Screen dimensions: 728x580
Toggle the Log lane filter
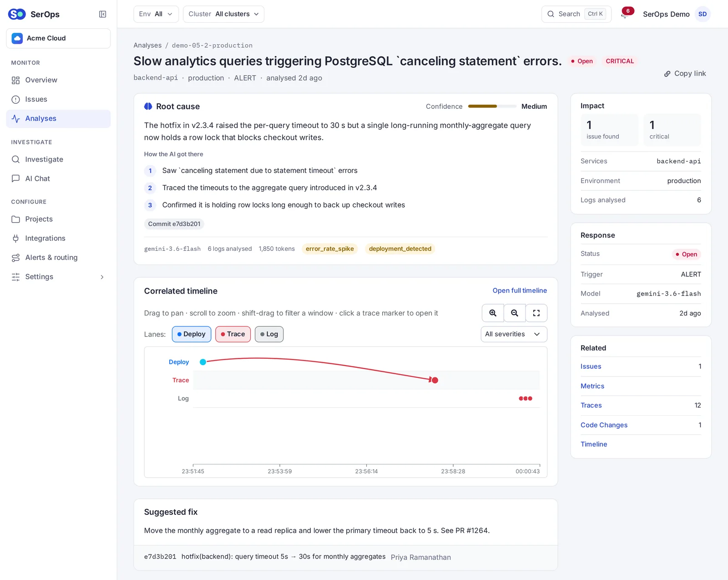pyautogui.click(x=269, y=334)
